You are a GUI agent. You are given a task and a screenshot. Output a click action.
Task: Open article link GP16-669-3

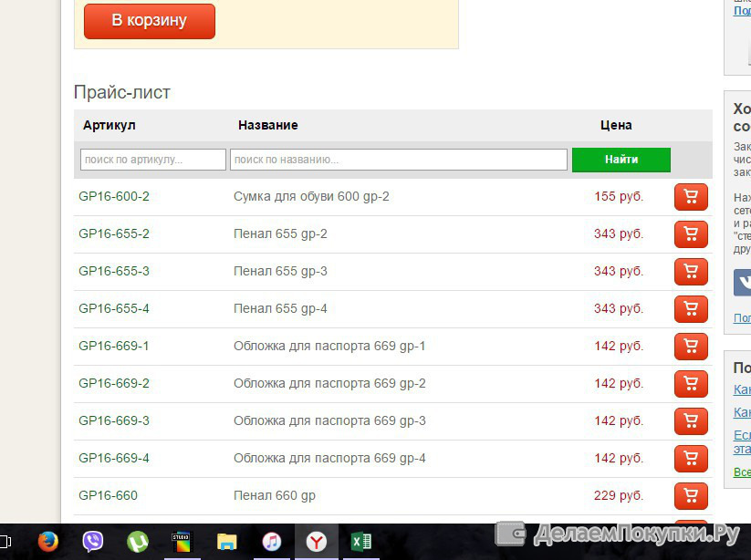click(114, 421)
